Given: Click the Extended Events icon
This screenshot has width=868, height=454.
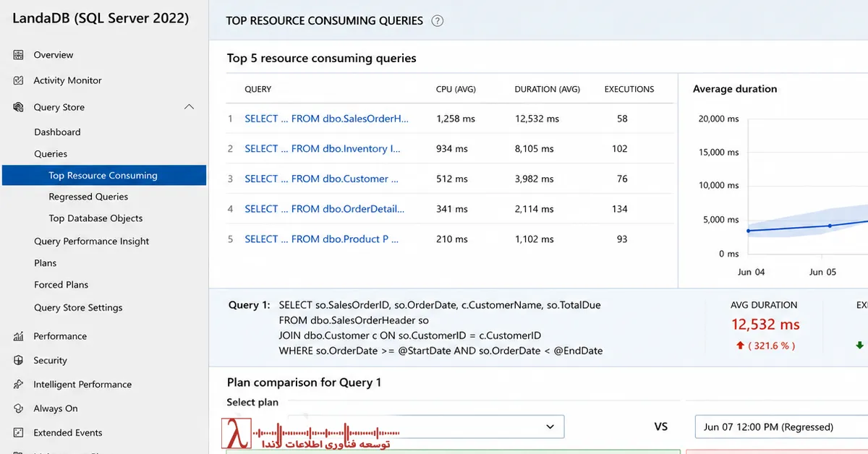Looking at the screenshot, I should (18, 432).
